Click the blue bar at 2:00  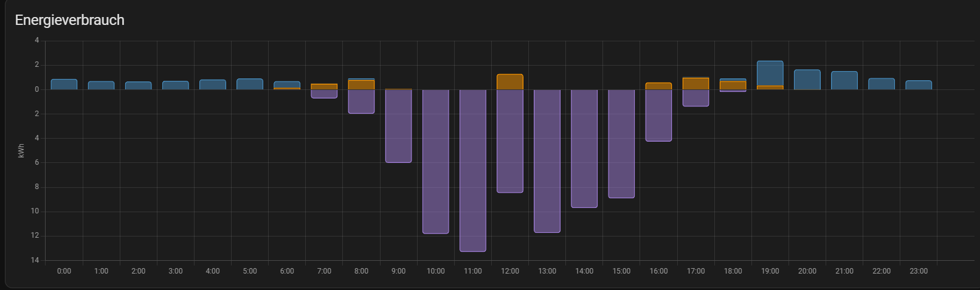pos(138,86)
